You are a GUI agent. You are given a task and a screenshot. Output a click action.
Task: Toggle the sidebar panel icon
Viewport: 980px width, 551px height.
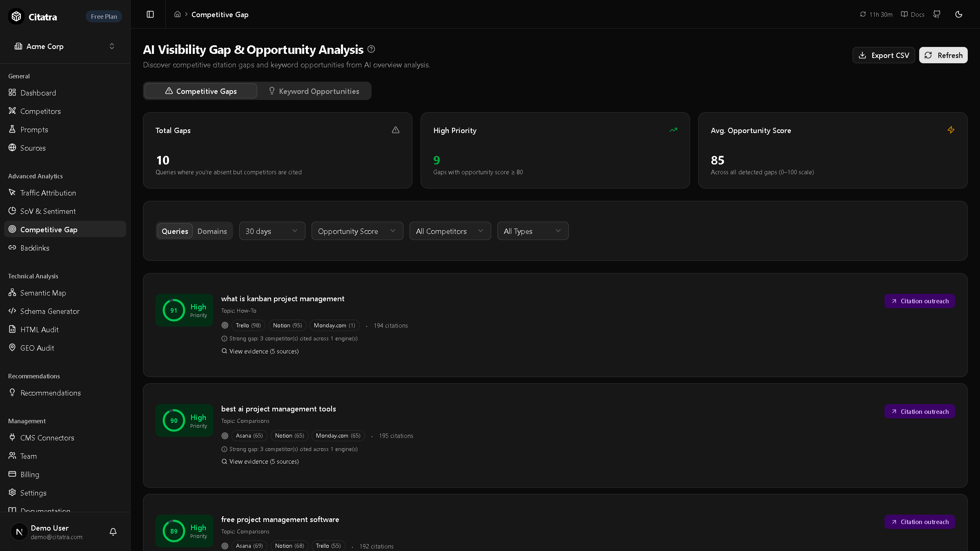coord(150,14)
